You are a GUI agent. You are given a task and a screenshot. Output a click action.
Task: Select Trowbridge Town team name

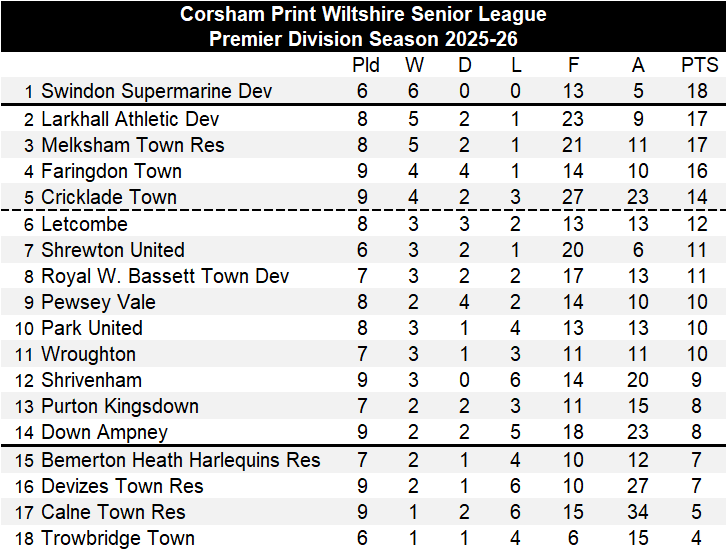[117, 538]
